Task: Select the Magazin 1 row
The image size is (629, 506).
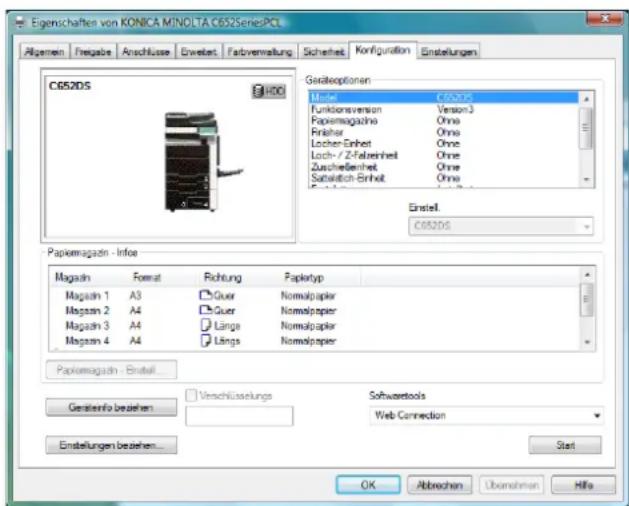Action: pos(314,296)
